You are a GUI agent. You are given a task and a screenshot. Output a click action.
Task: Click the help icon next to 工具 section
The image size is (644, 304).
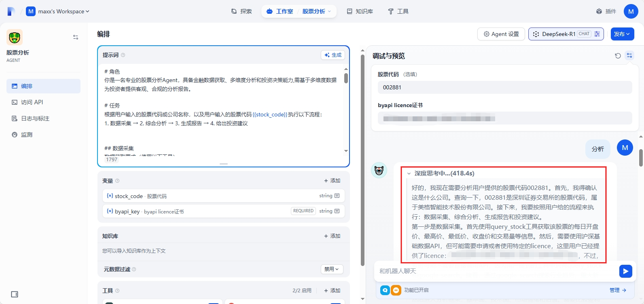117,291
